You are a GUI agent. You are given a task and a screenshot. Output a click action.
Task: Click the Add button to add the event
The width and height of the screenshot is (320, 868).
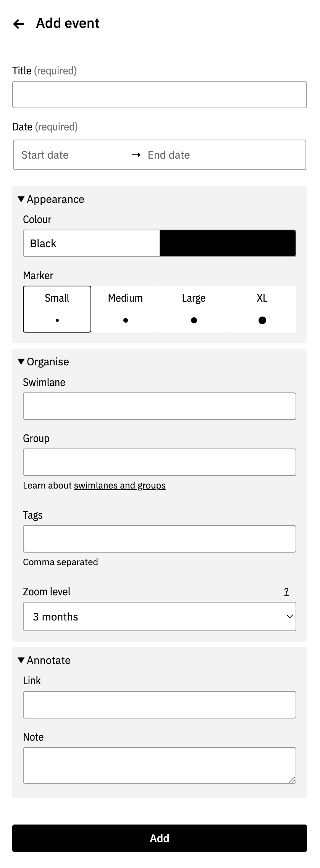[160, 838]
